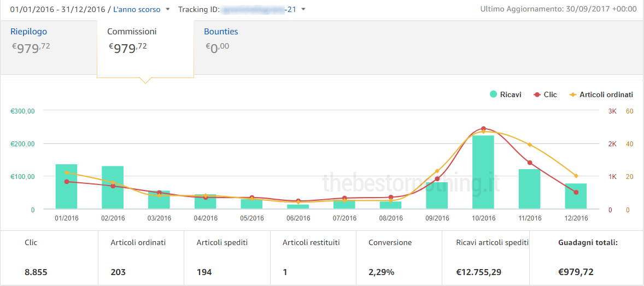This screenshot has height=286, width=644.
Task: Click the Articoli ordinati value 203
Action: (x=118, y=272)
